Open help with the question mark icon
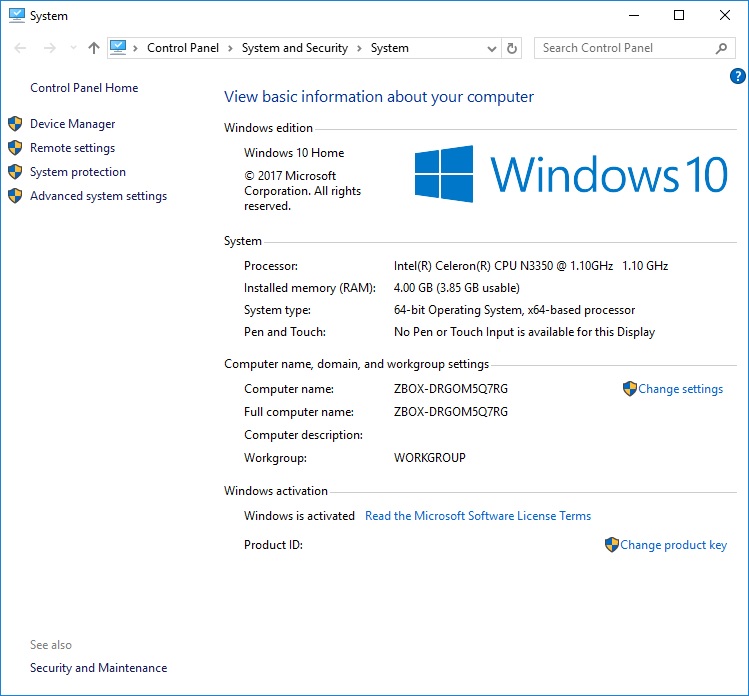This screenshot has width=749, height=696. pos(738,76)
